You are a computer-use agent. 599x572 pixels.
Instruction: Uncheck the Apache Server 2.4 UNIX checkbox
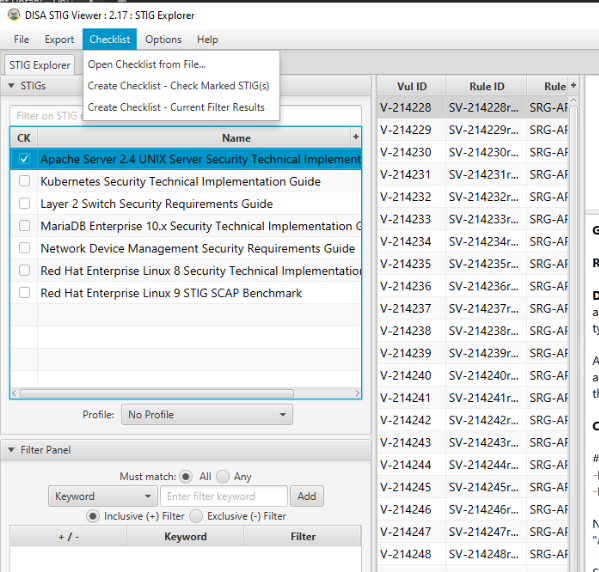24,159
